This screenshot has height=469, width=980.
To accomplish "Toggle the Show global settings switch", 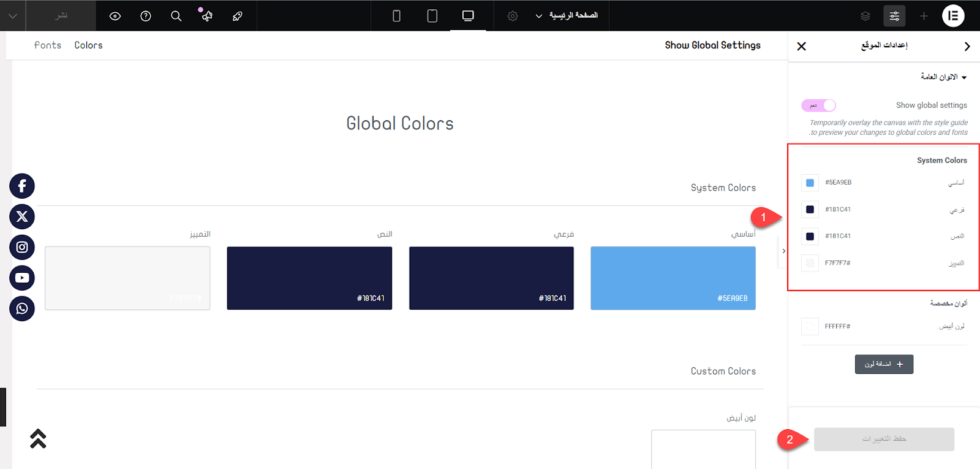I will click(818, 105).
